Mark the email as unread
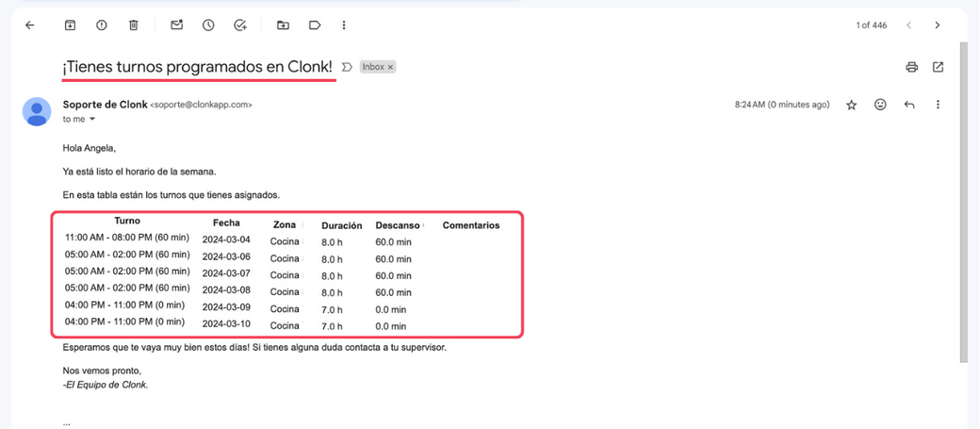980x429 pixels. coord(176,25)
